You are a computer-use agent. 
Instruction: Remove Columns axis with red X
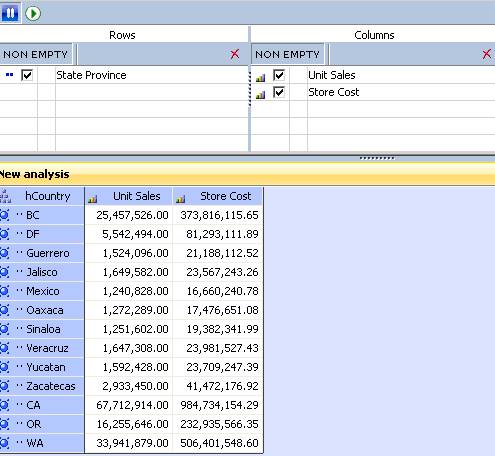coord(487,54)
